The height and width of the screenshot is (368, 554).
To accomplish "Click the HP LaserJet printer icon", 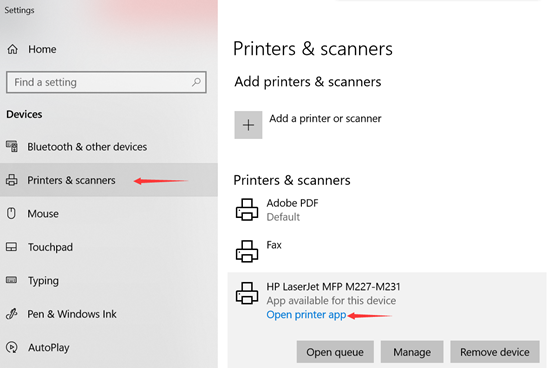I will 247,293.
